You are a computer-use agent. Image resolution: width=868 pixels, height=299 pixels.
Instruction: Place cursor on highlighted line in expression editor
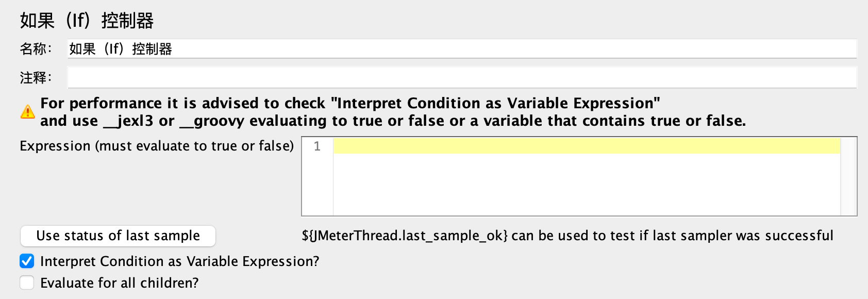(587, 146)
